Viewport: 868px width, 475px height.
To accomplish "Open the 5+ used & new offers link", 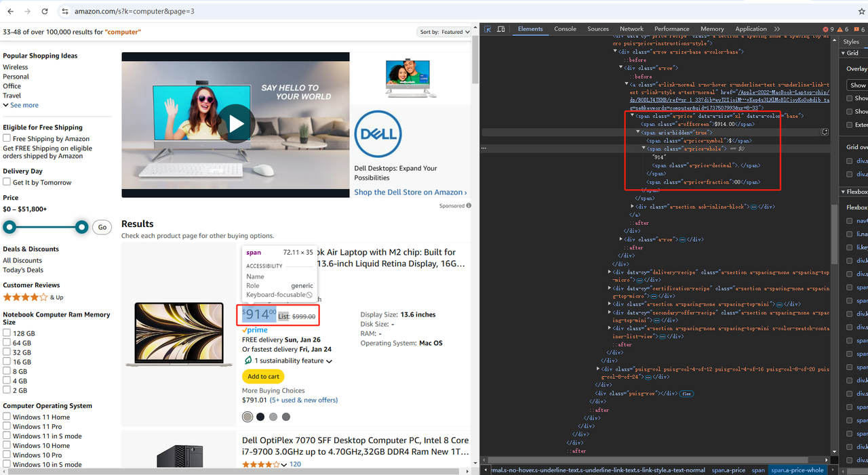I will (x=304, y=400).
